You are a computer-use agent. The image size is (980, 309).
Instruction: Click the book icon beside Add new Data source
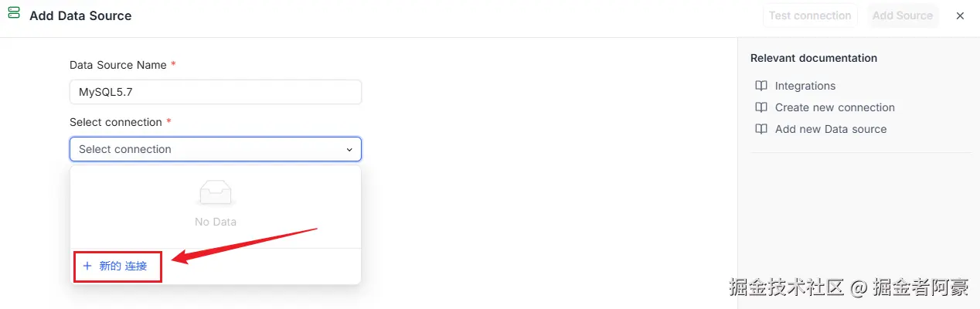pos(761,129)
